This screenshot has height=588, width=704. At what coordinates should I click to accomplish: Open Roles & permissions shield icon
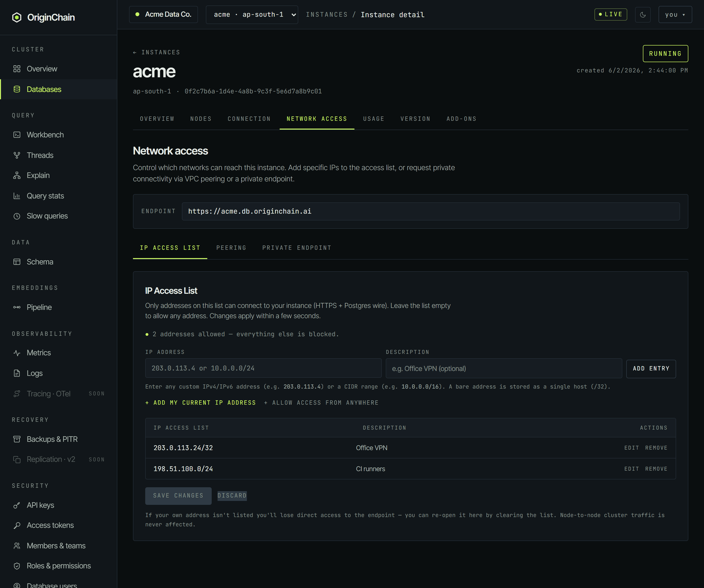[17, 566]
